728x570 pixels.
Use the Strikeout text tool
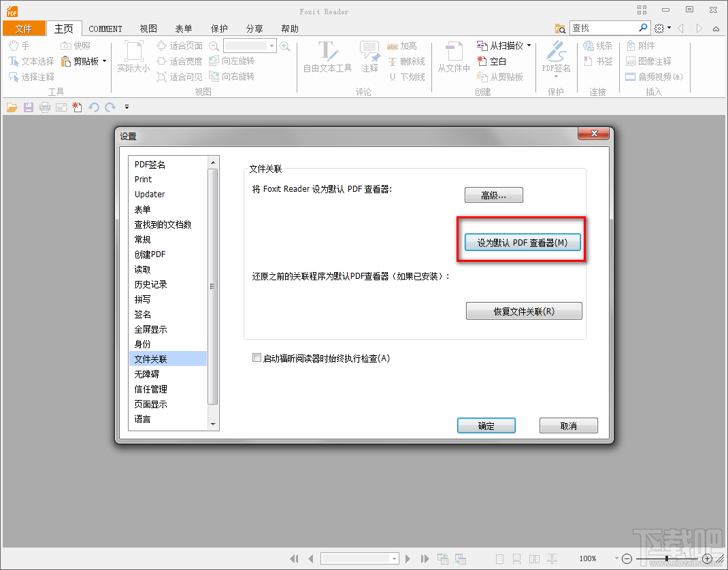[407, 61]
